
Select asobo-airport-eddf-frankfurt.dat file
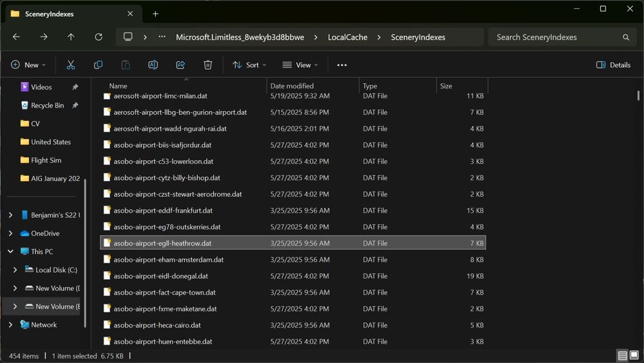click(163, 210)
